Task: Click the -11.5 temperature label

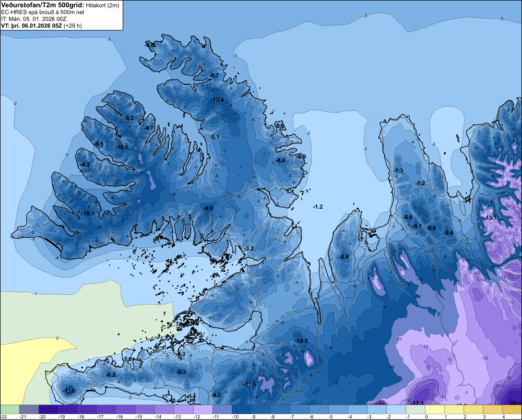Action: (250, 384)
